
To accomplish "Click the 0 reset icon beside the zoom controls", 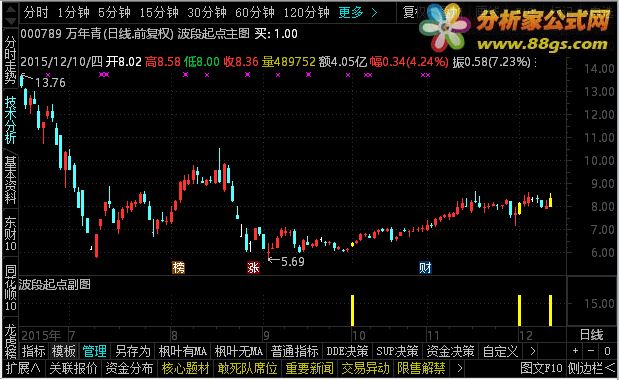I will tap(608, 350).
